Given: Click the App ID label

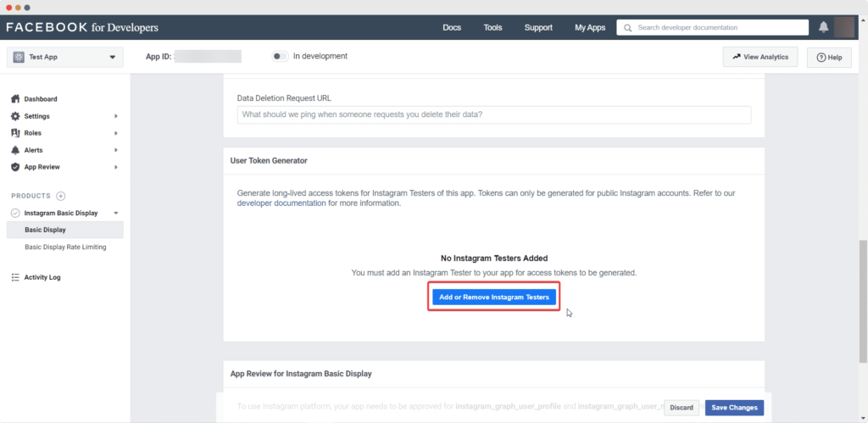Looking at the screenshot, I should [x=159, y=57].
